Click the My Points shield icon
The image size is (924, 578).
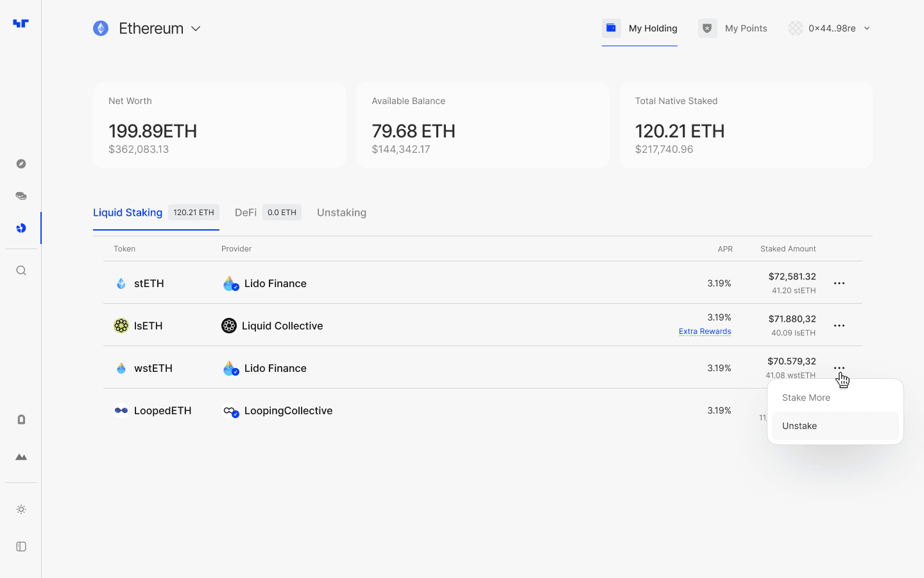click(708, 28)
